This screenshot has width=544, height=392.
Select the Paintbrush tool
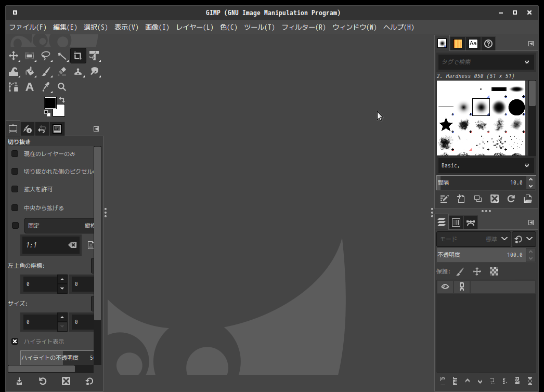46,71
